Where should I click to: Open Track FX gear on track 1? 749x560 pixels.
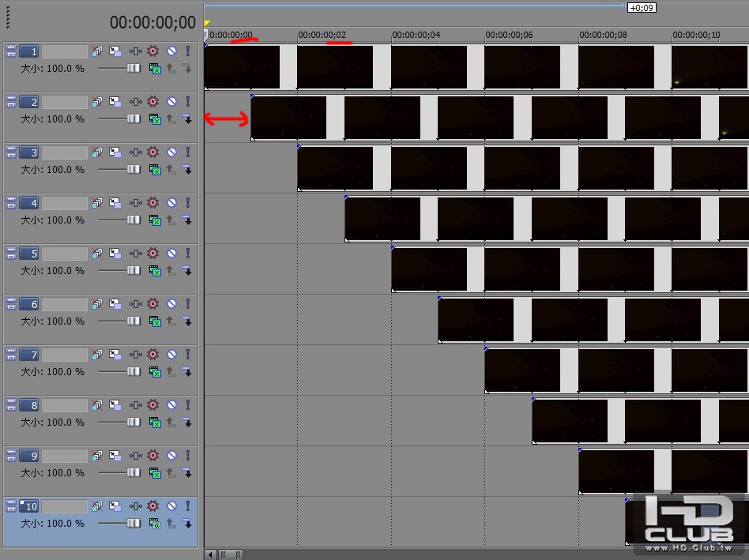click(x=152, y=51)
